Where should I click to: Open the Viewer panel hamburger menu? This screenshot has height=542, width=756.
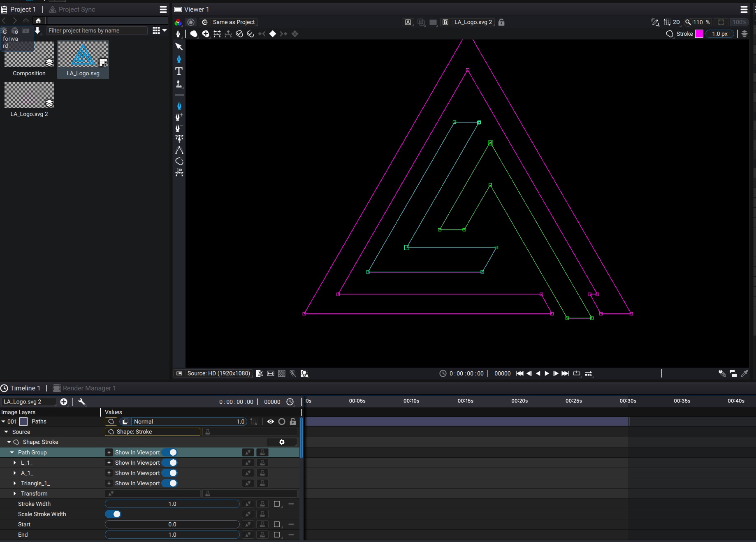(744, 9)
